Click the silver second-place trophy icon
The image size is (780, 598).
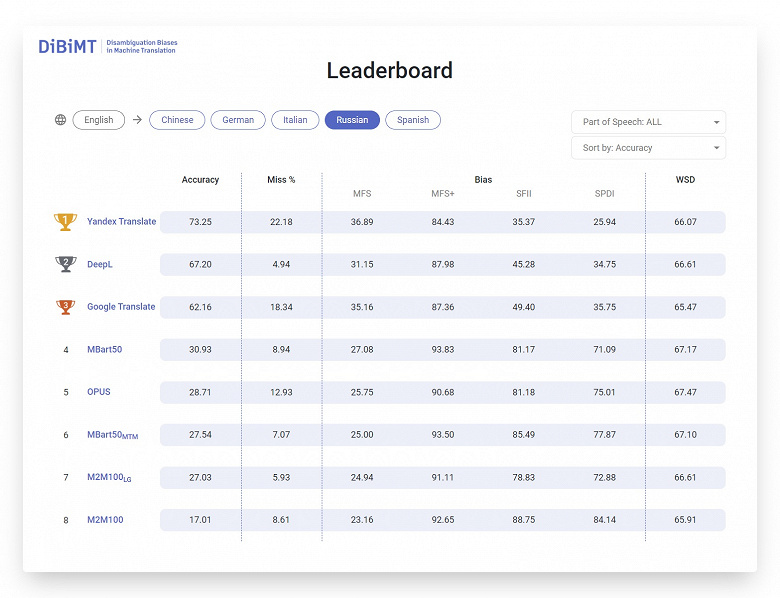click(x=66, y=264)
